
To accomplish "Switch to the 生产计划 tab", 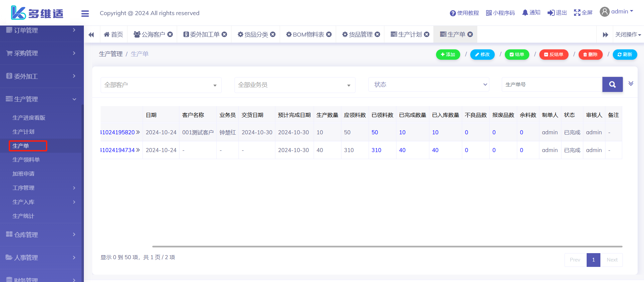I will click(409, 34).
